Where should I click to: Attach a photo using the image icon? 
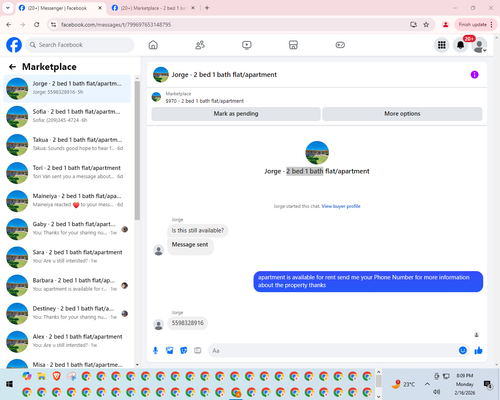pyautogui.click(x=170, y=350)
